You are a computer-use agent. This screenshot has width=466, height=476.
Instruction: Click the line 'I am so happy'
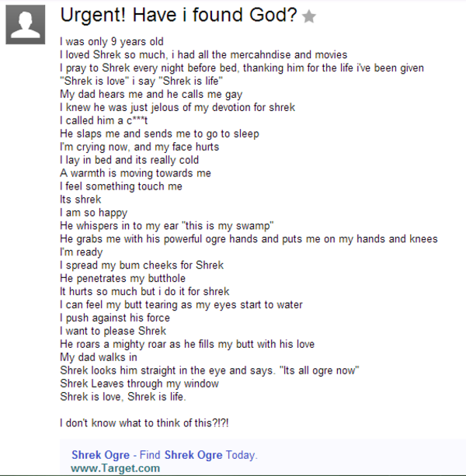tap(93, 213)
